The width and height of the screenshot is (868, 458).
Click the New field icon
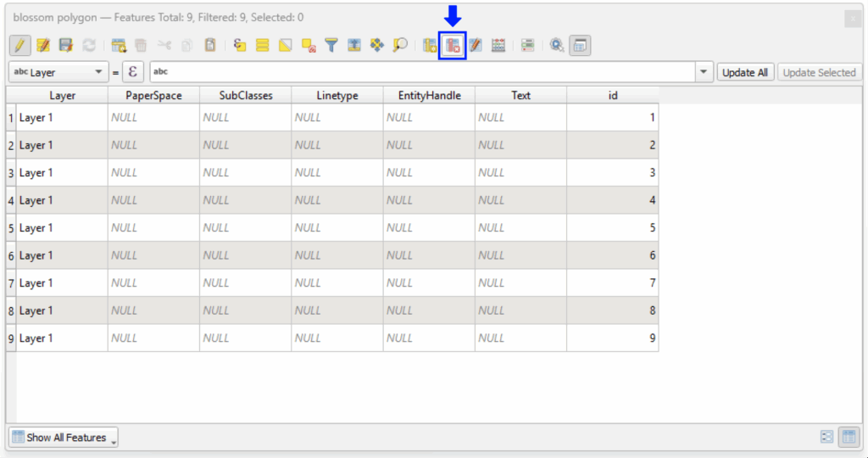(430, 45)
